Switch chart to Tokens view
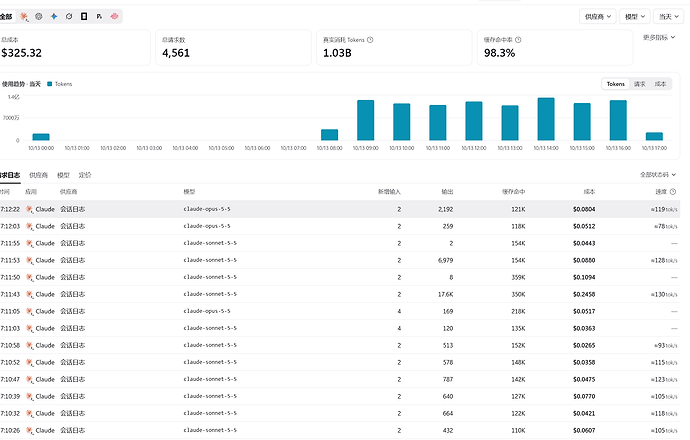 point(615,84)
